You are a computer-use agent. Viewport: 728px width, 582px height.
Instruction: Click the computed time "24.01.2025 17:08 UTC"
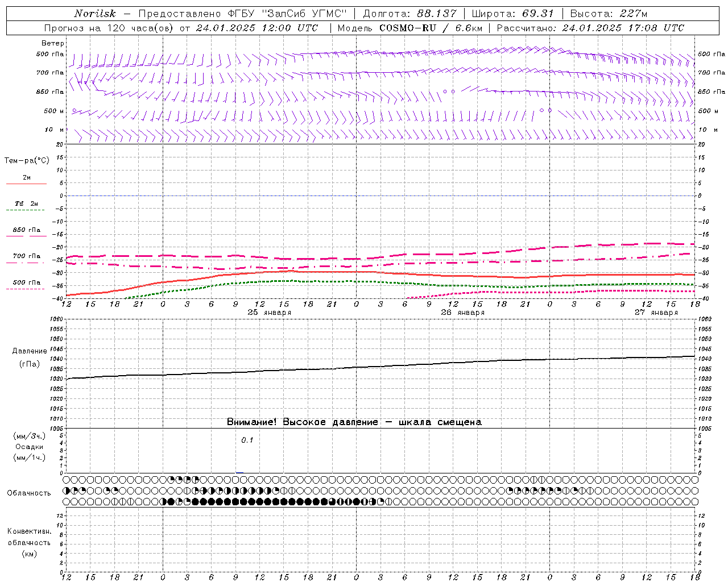click(623, 28)
